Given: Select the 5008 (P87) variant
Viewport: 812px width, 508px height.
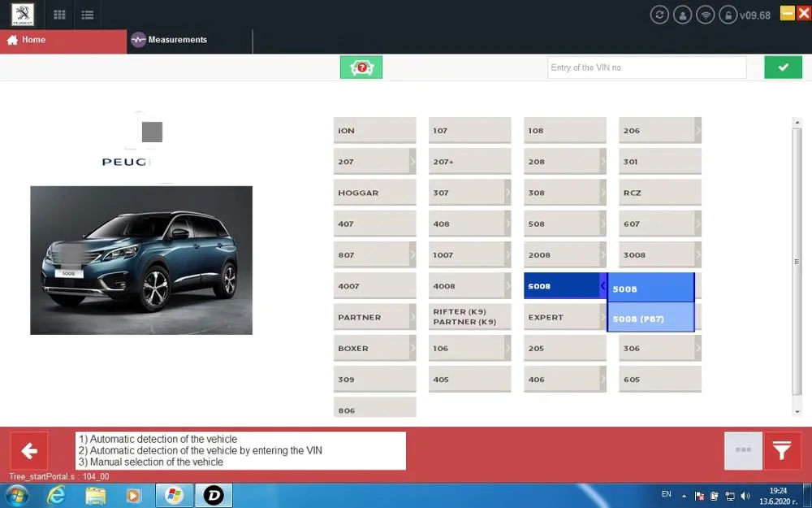Looking at the screenshot, I should [650, 318].
